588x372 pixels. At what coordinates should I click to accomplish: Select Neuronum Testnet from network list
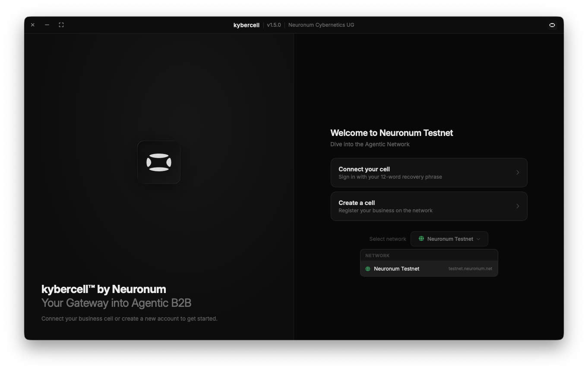(x=429, y=269)
